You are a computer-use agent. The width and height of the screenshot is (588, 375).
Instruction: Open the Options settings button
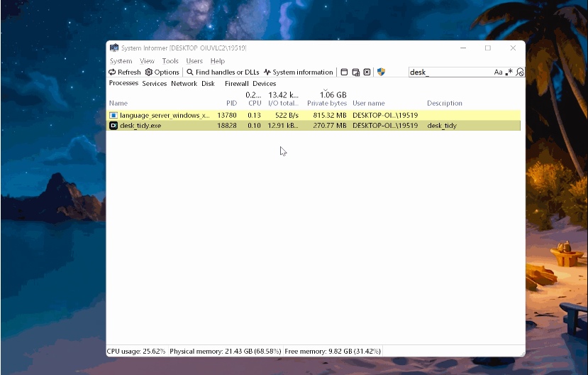(162, 72)
